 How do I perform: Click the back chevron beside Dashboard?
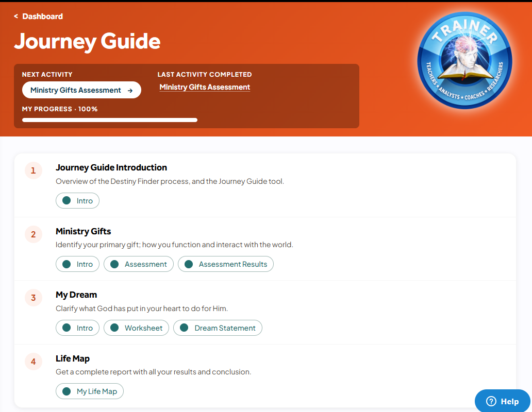16,16
